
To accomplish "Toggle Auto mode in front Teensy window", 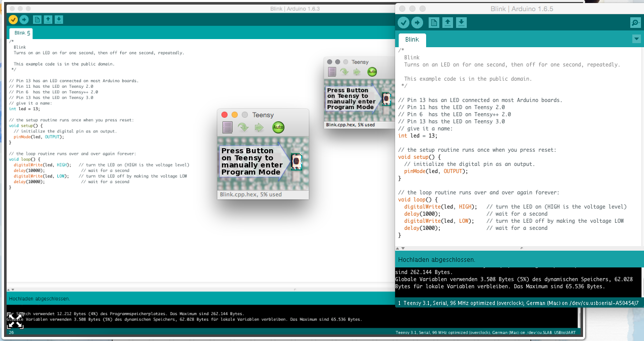I will [278, 127].
